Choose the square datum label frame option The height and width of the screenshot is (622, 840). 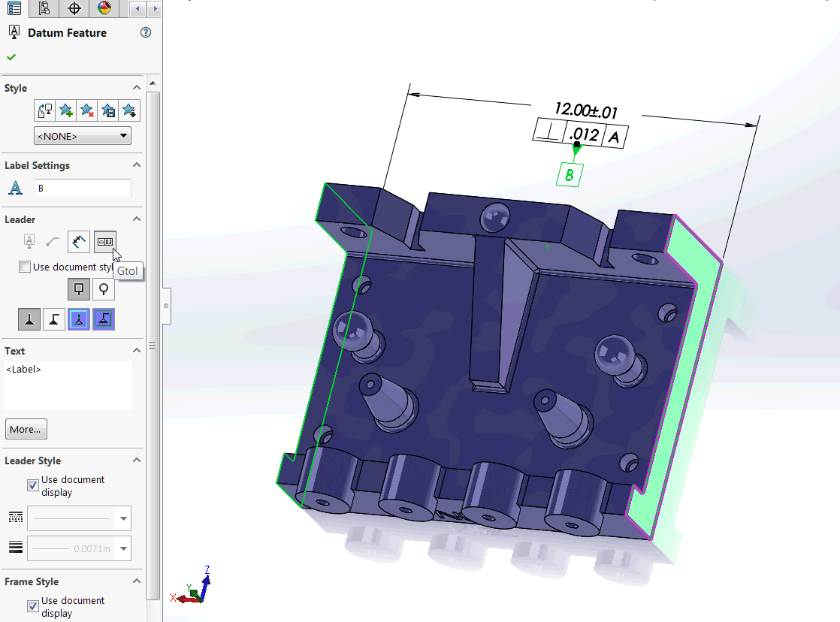79,289
